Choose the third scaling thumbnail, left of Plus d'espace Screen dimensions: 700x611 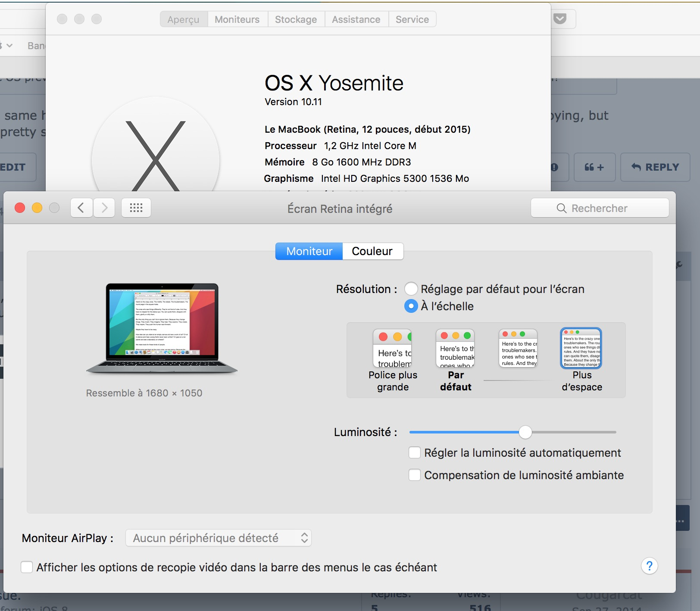[x=518, y=348]
